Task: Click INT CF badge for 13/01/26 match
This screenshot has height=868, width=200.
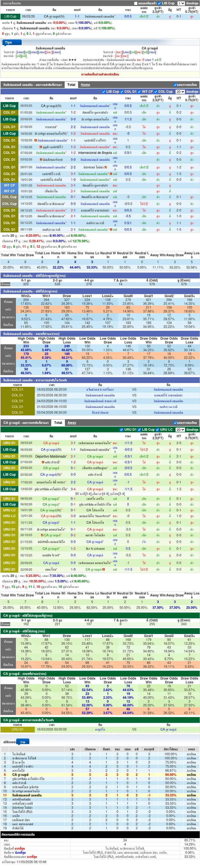Action: (x=9, y=185)
